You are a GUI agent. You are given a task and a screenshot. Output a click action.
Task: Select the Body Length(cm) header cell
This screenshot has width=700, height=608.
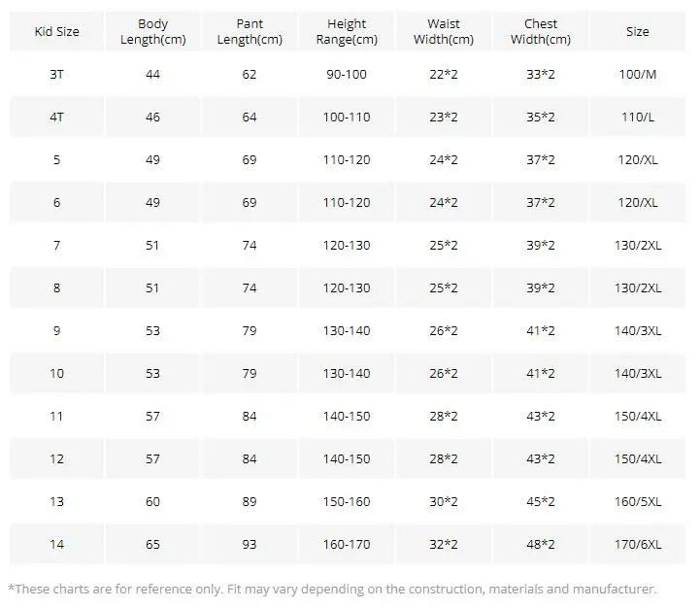tap(152, 32)
